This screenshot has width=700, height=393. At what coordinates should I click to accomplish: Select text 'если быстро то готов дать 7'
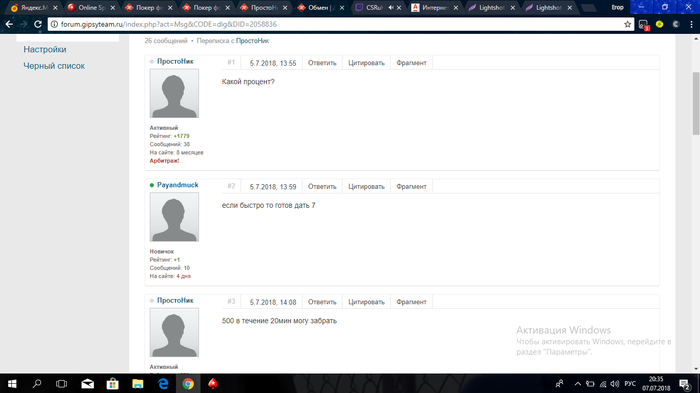(269, 205)
